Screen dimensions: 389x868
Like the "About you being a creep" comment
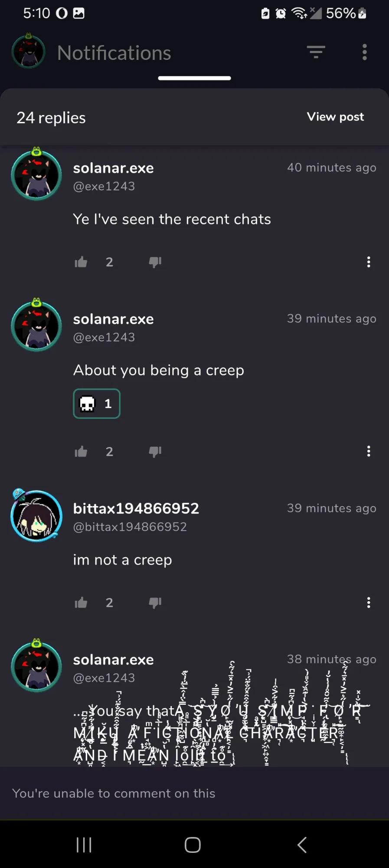(x=81, y=452)
